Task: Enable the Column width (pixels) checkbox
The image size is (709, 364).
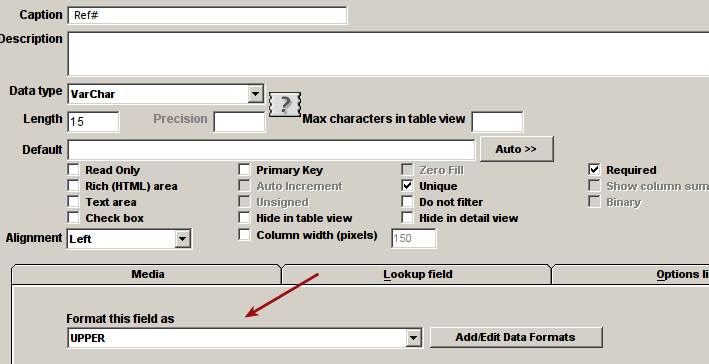Action: [x=244, y=234]
